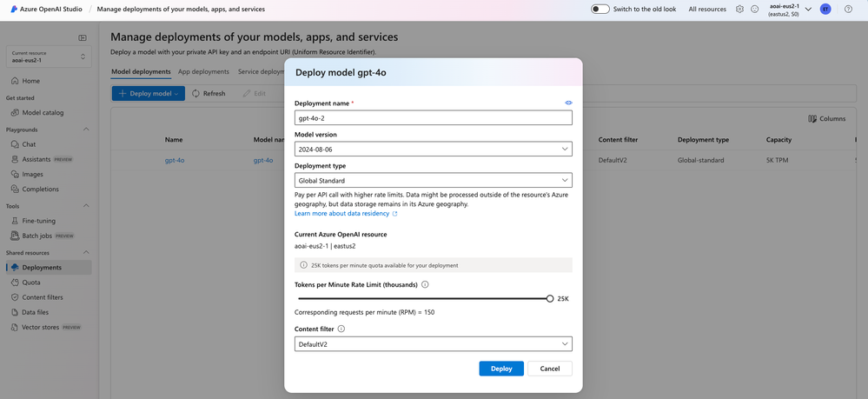Click the Deploy button in dialog

pyautogui.click(x=501, y=369)
